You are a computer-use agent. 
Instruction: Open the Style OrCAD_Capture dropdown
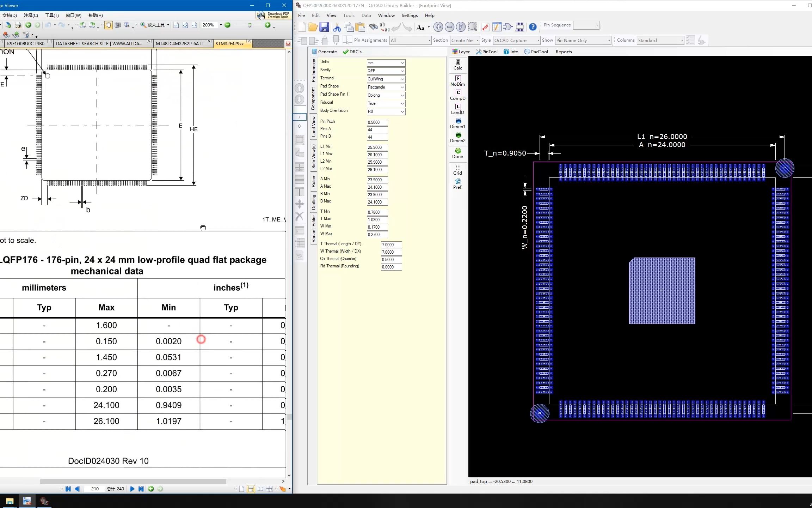(516, 40)
